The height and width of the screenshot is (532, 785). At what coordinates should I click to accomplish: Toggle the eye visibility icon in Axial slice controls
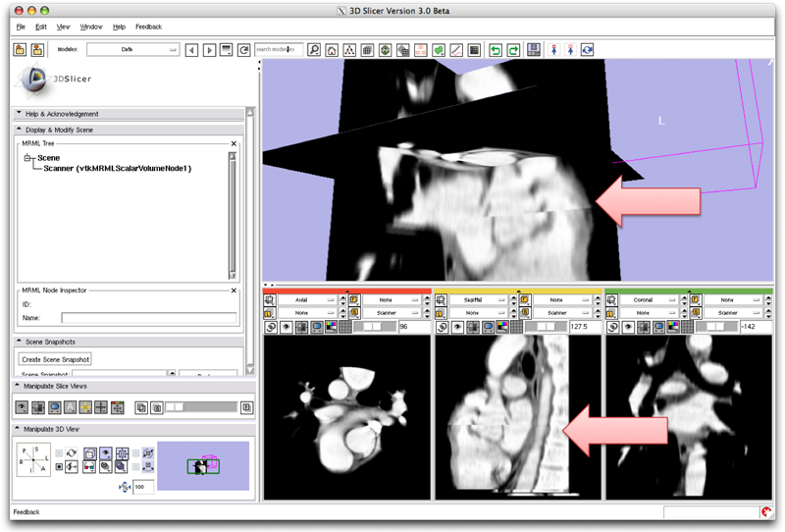coord(288,327)
